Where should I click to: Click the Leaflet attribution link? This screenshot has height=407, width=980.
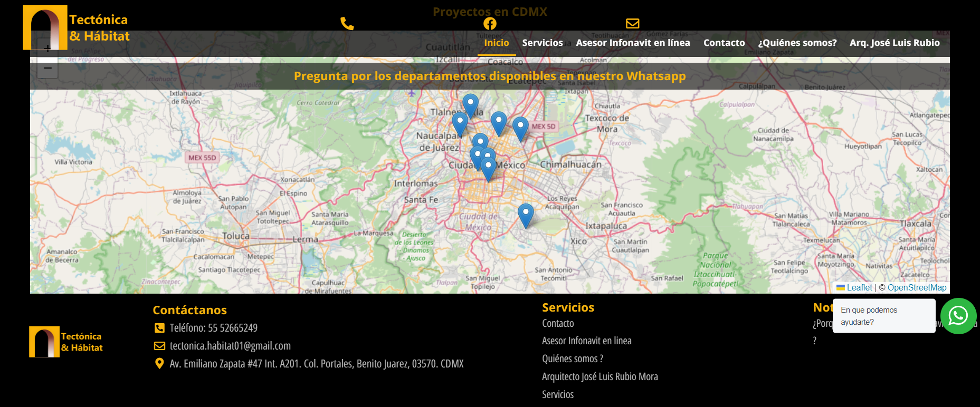click(859, 287)
